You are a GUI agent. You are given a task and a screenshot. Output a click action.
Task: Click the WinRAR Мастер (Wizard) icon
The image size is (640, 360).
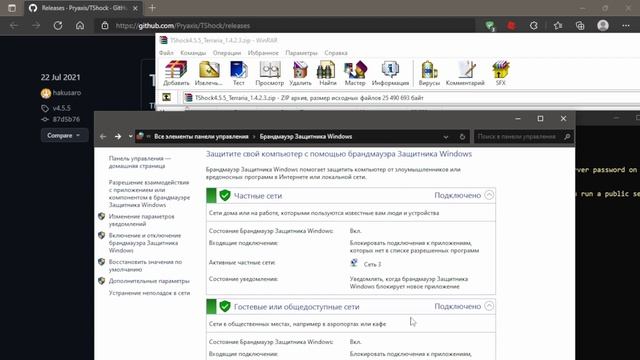click(x=355, y=73)
